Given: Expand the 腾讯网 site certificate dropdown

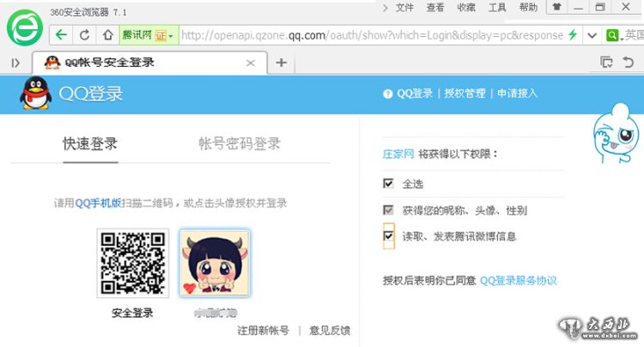Looking at the screenshot, I should 171,36.
